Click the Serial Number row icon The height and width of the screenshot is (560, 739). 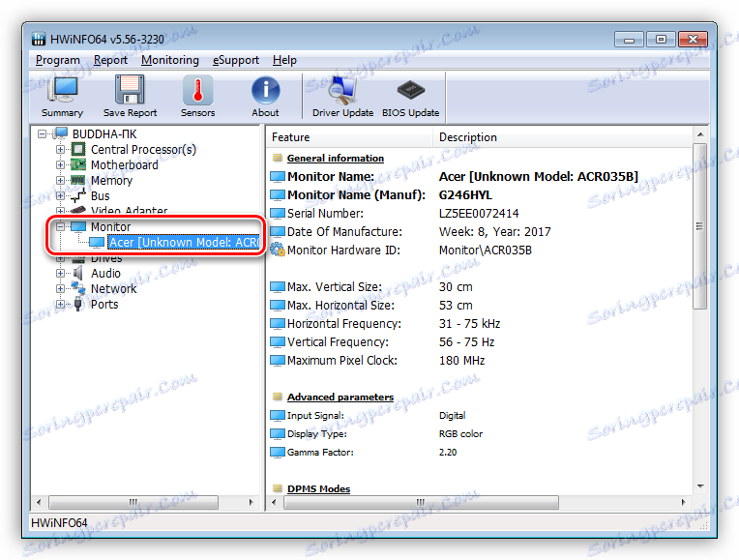point(278,214)
